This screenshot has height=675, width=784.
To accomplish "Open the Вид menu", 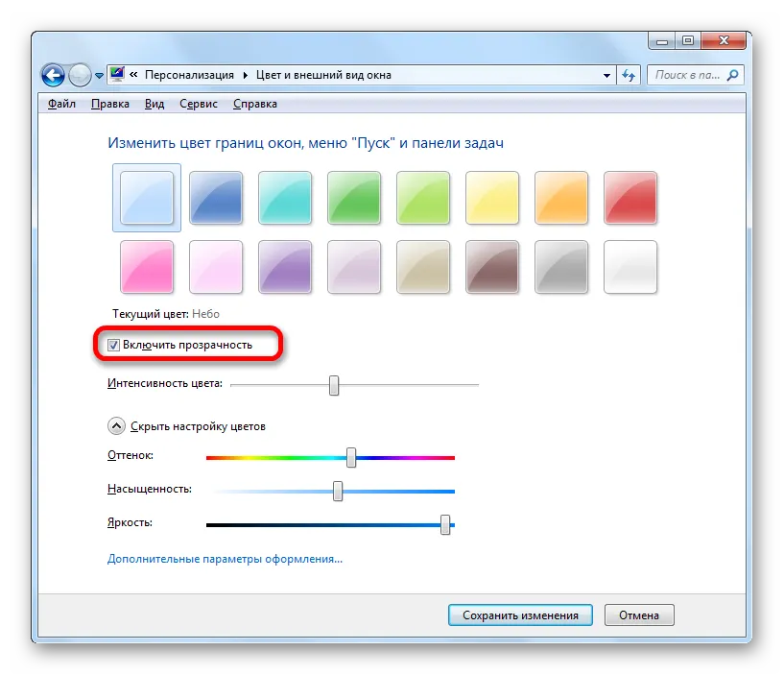I will coord(154,104).
